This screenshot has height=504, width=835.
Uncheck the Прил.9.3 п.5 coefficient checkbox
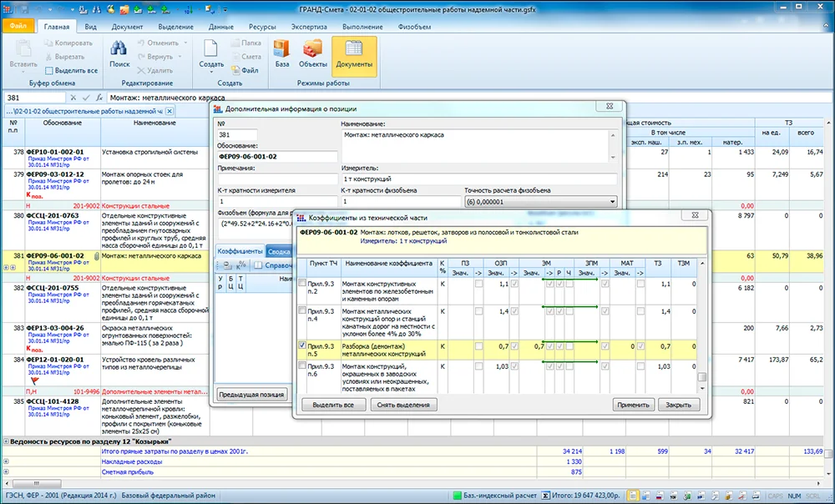tap(302, 345)
